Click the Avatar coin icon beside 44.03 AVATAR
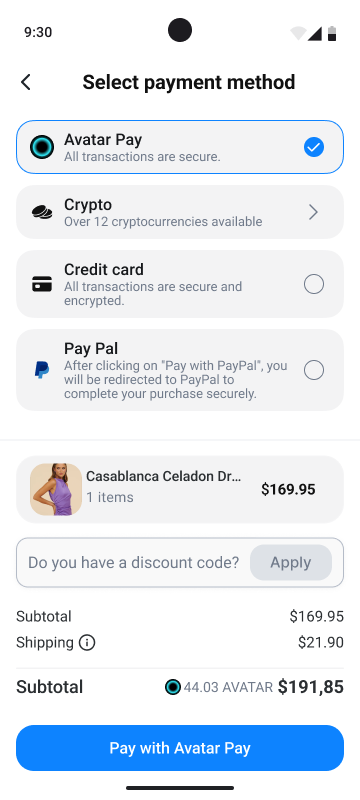This screenshot has height=800, width=360. point(173,687)
